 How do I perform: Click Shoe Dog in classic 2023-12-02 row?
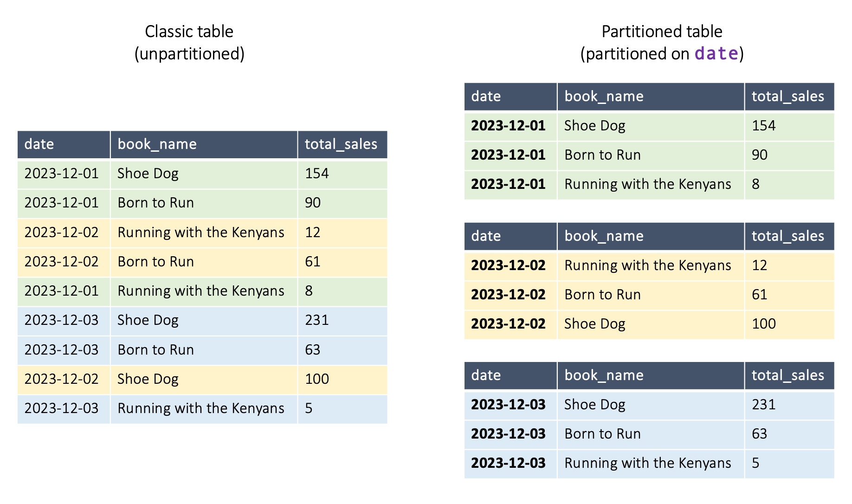pyautogui.click(x=148, y=379)
